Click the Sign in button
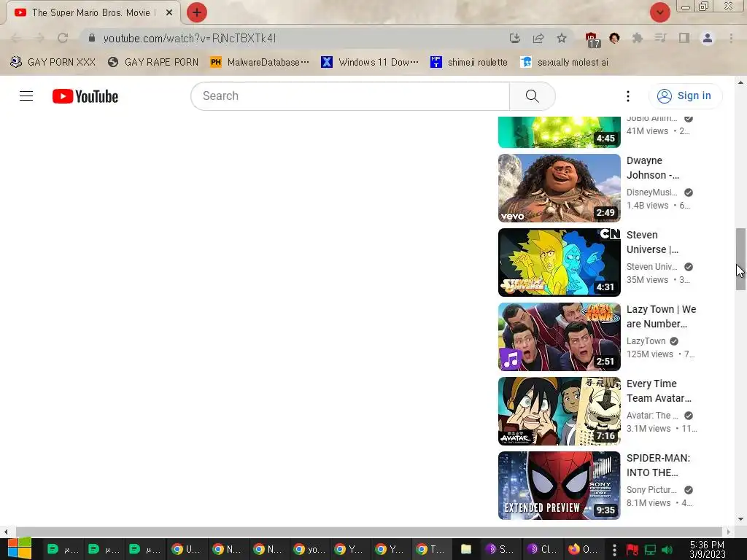Image resolution: width=747 pixels, height=560 pixels. click(685, 96)
